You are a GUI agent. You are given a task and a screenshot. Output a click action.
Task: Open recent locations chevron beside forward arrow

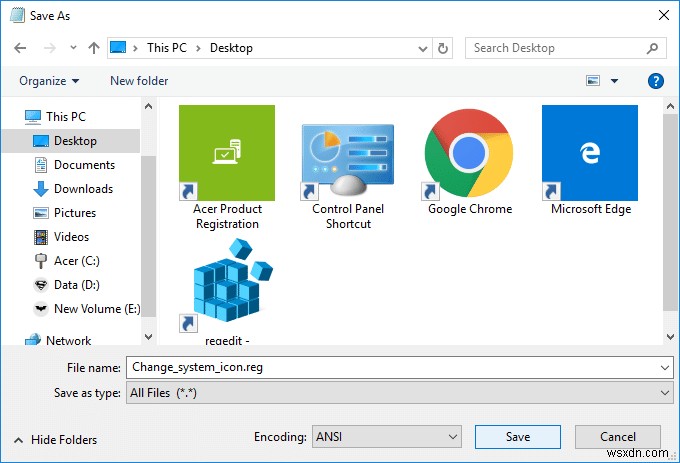pos(73,48)
